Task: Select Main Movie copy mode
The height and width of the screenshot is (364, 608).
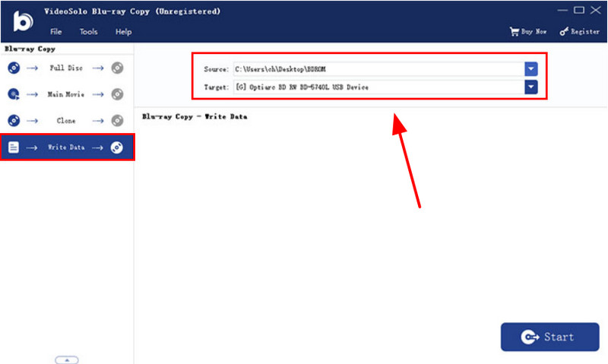Action: (67, 94)
